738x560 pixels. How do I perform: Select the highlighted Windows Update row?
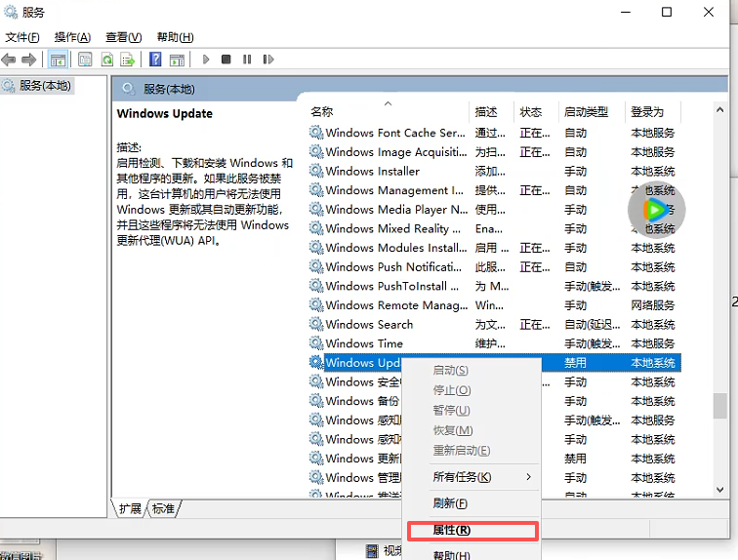click(494, 363)
